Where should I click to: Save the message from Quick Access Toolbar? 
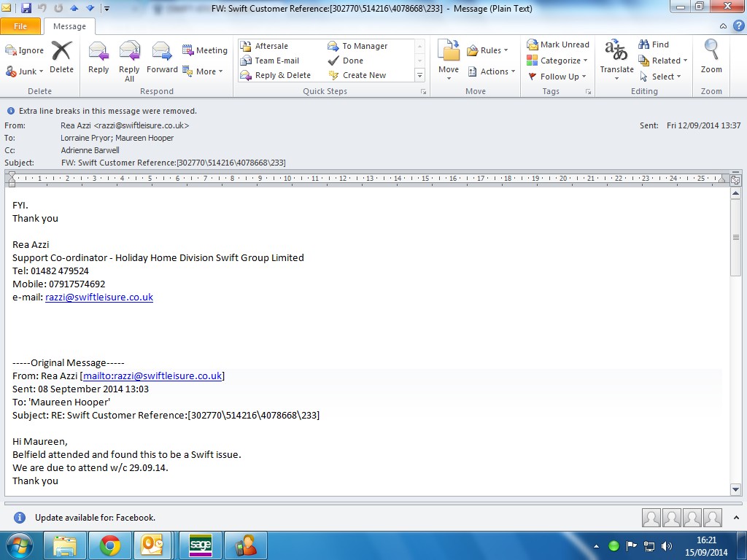point(26,8)
